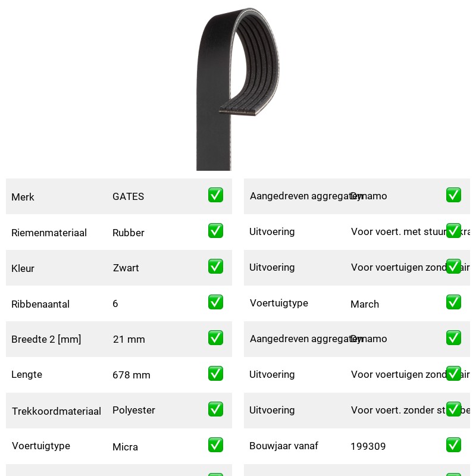Click the green checkmark beside Riemenmateriaal Rubber

(215, 231)
